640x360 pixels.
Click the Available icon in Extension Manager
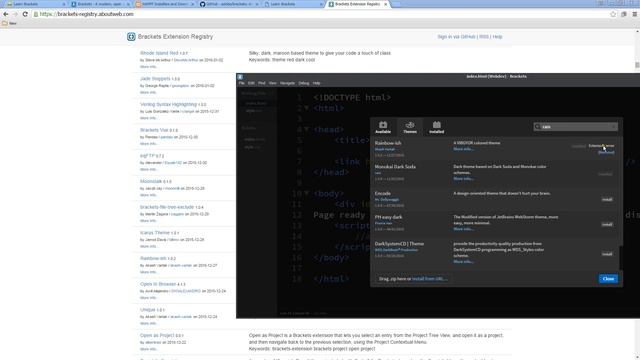pos(383,127)
